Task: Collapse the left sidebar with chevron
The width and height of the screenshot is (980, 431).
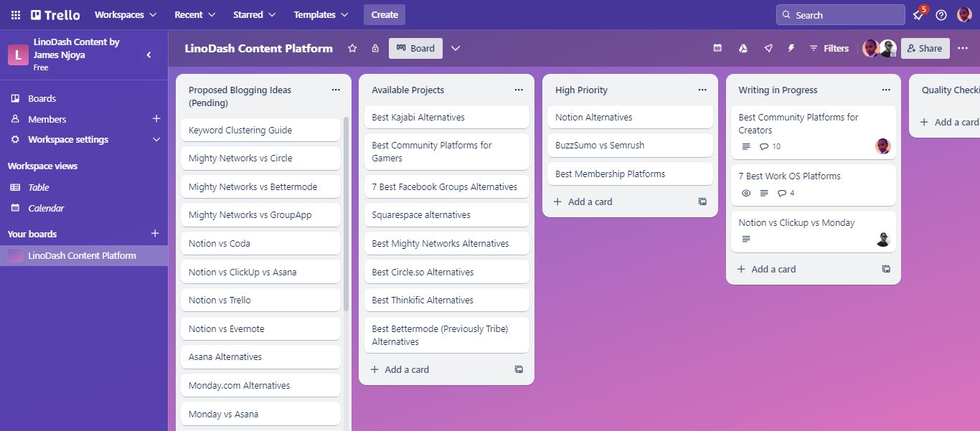Action: coord(149,55)
